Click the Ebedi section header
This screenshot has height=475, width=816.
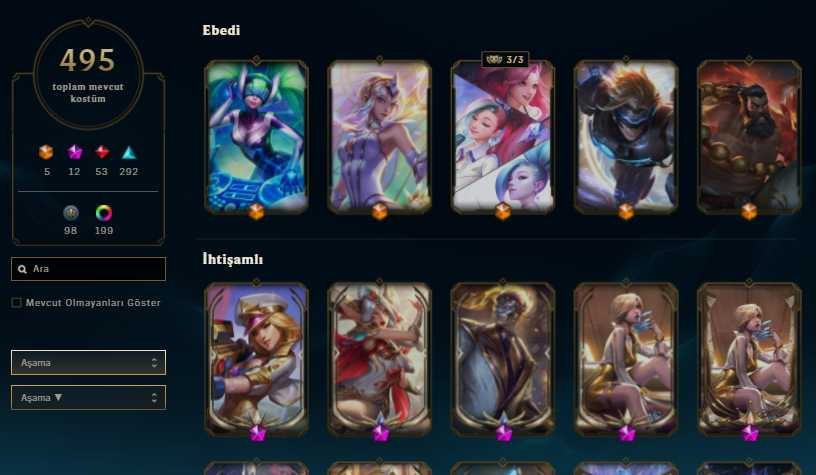(x=221, y=30)
